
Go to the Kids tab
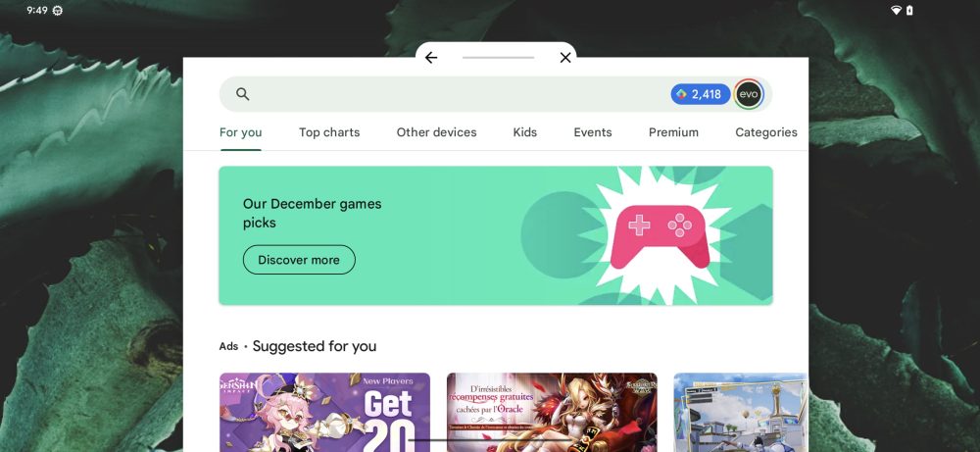pyautogui.click(x=525, y=132)
